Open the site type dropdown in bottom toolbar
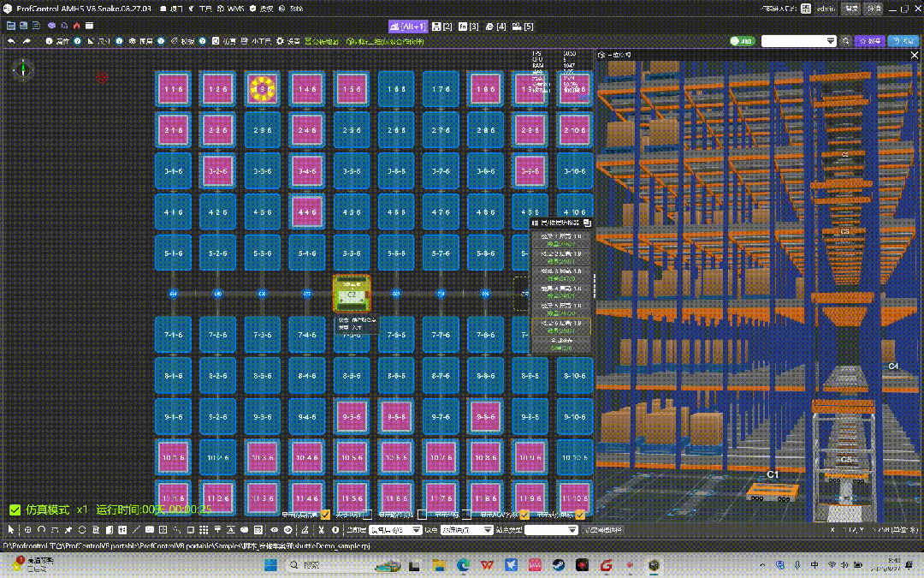The image size is (924, 578). point(551,530)
